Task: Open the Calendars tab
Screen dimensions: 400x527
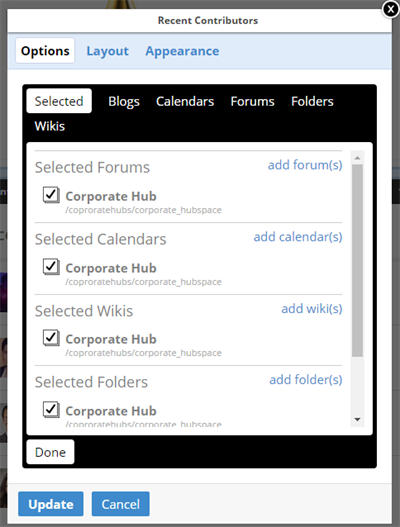Action: (185, 101)
